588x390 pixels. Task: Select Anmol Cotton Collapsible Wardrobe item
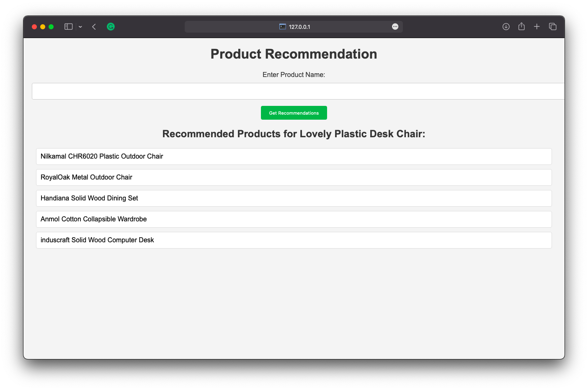[294, 219]
